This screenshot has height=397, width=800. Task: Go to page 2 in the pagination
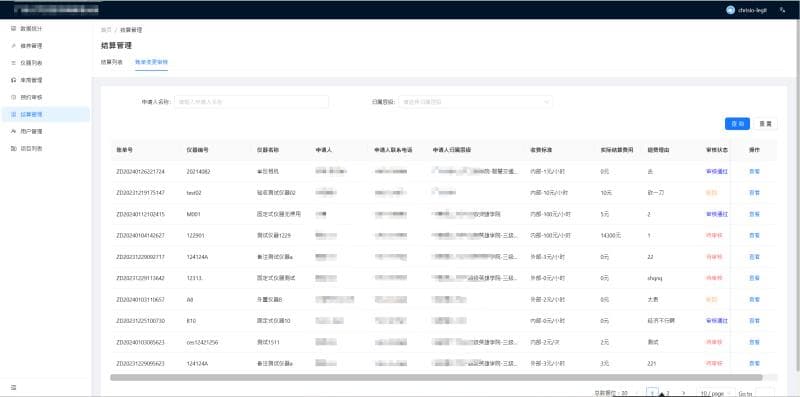(667, 393)
